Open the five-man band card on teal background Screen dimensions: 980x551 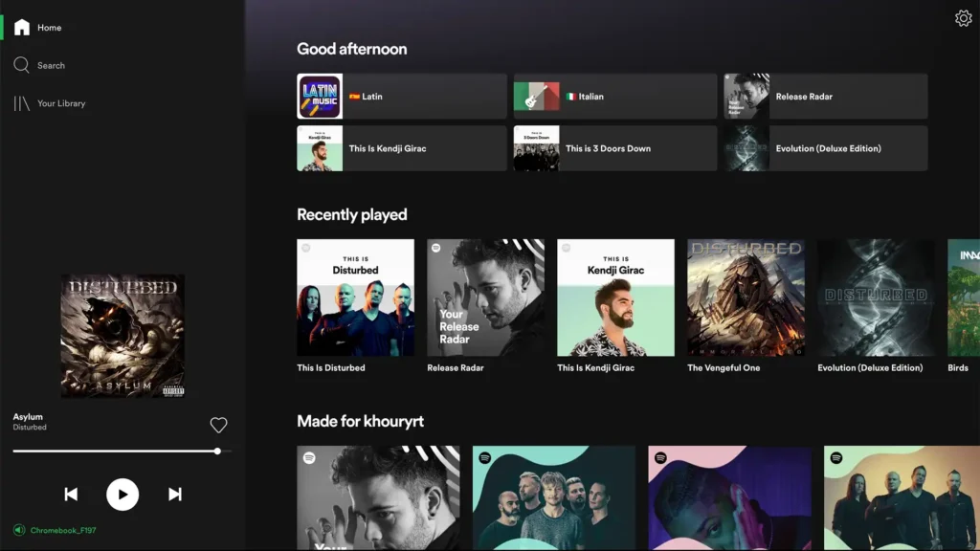coord(554,497)
